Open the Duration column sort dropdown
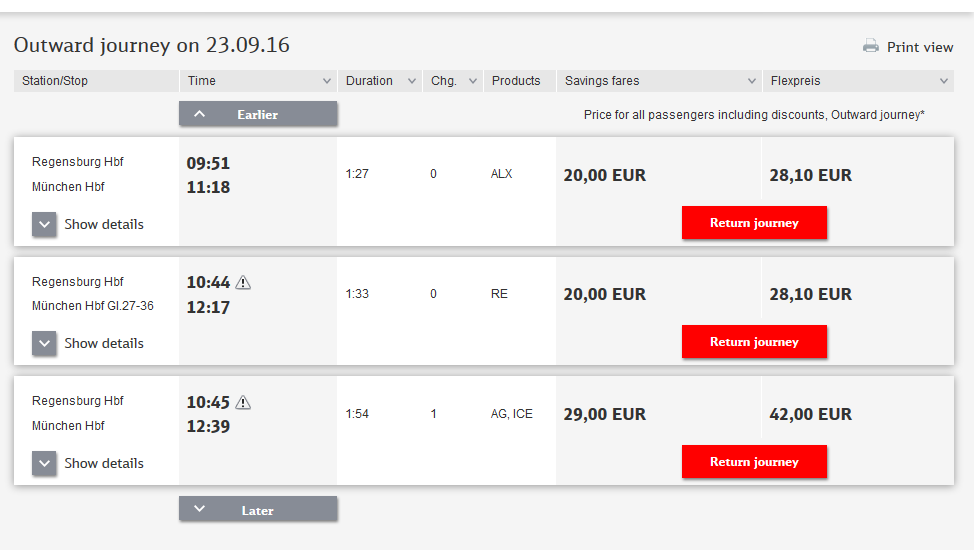This screenshot has width=974, height=550. tap(411, 81)
